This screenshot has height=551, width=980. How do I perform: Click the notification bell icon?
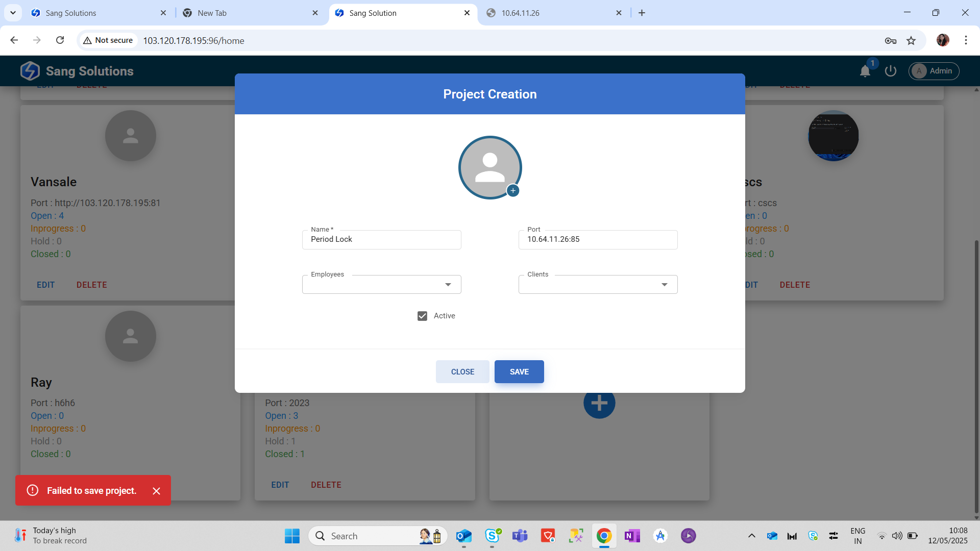(x=865, y=71)
